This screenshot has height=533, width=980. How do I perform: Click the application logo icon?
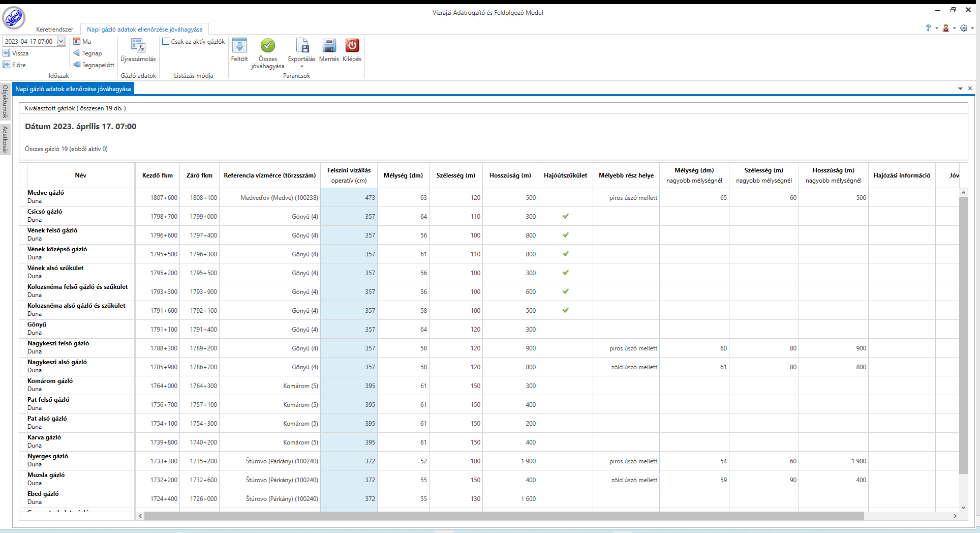tap(14, 18)
